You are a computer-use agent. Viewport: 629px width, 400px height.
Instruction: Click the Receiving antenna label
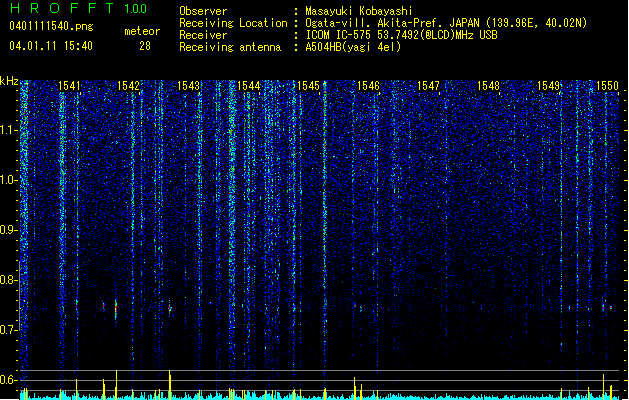point(230,47)
